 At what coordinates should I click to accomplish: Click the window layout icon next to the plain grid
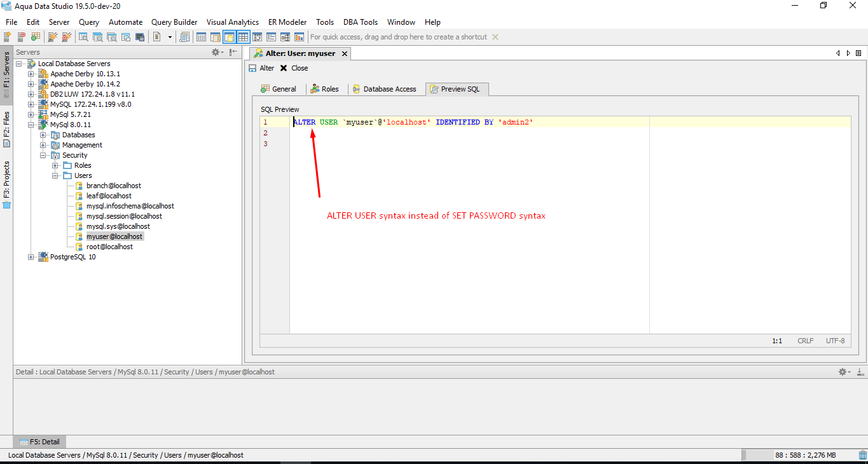click(x=215, y=37)
